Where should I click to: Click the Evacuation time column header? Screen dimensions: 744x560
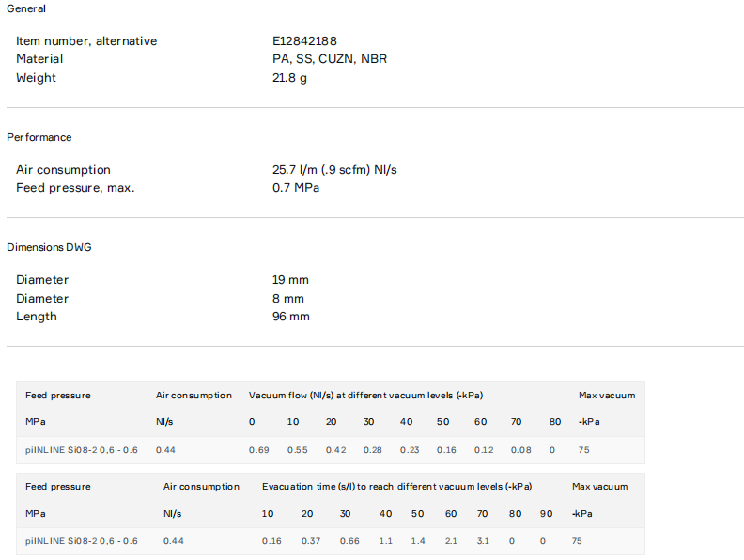396,487
